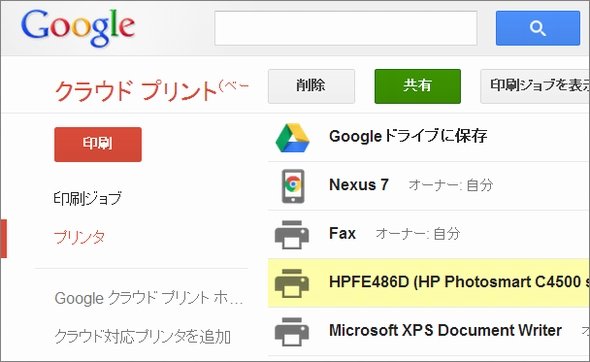Click in the Google search box

click(346, 28)
